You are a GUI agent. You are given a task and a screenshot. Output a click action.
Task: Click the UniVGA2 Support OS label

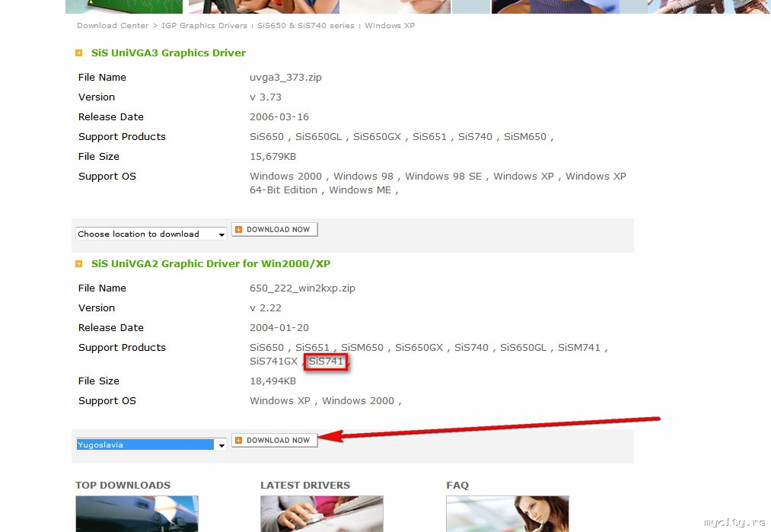[x=107, y=401]
